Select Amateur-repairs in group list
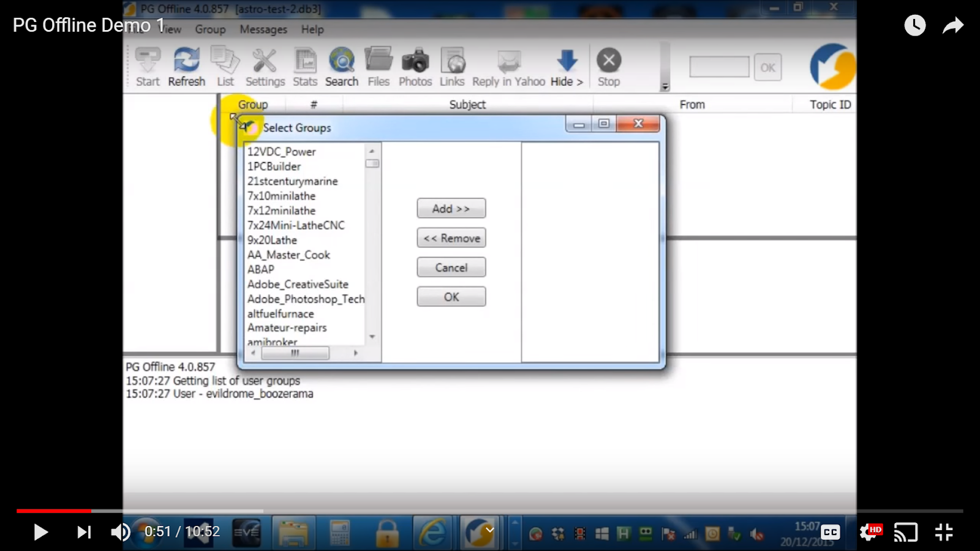 287,328
